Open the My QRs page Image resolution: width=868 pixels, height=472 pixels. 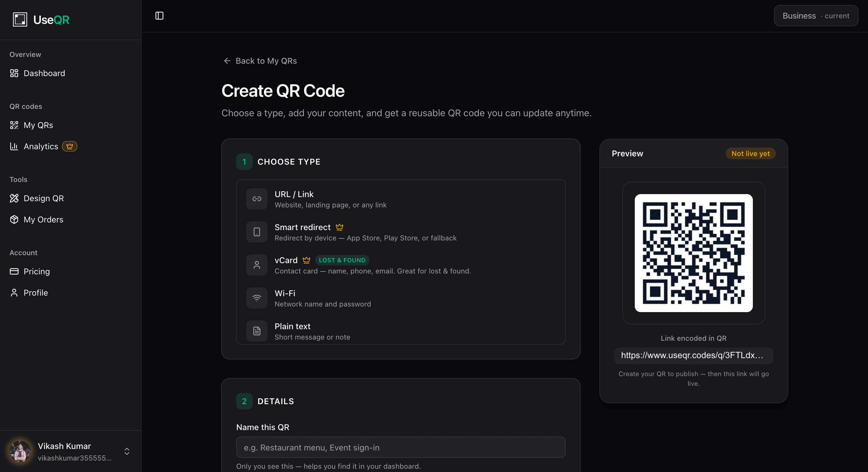(x=38, y=125)
